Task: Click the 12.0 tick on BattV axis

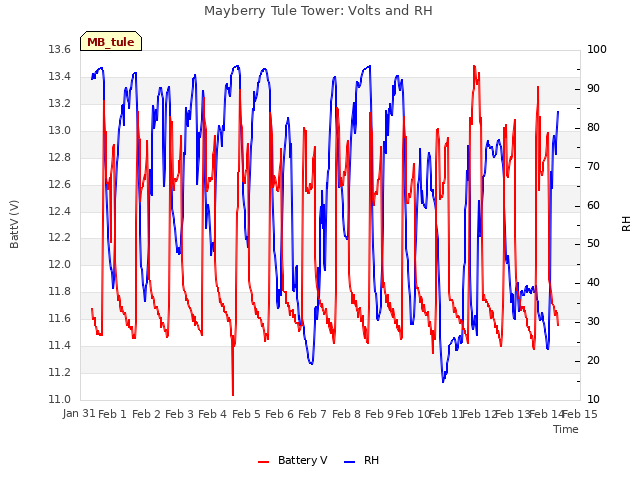Action: click(x=60, y=264)
